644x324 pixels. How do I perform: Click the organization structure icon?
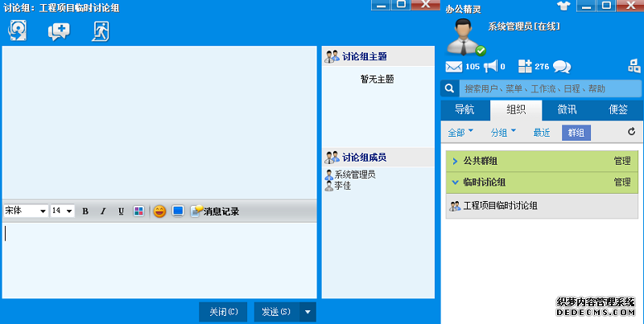point(634,66)
